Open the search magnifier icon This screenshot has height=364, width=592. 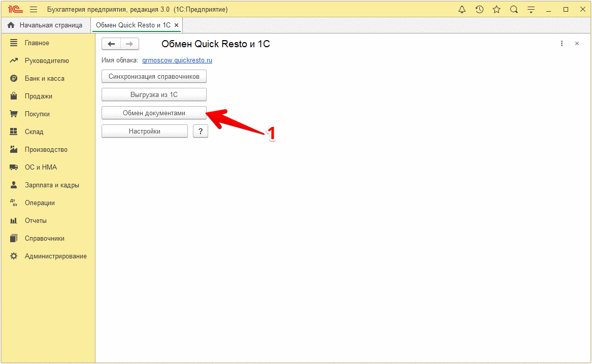click(514, 10)
